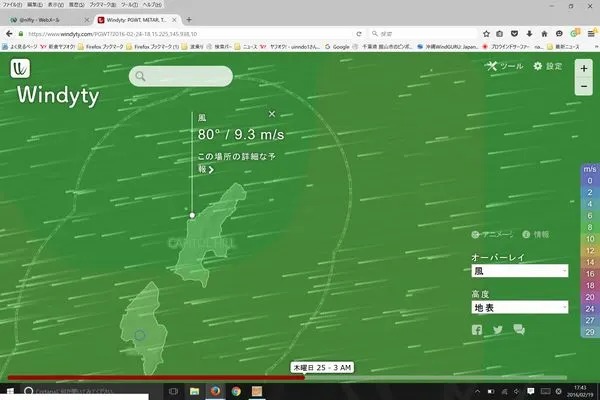Click the 16 value on wind legend

[x=590, y=274]
